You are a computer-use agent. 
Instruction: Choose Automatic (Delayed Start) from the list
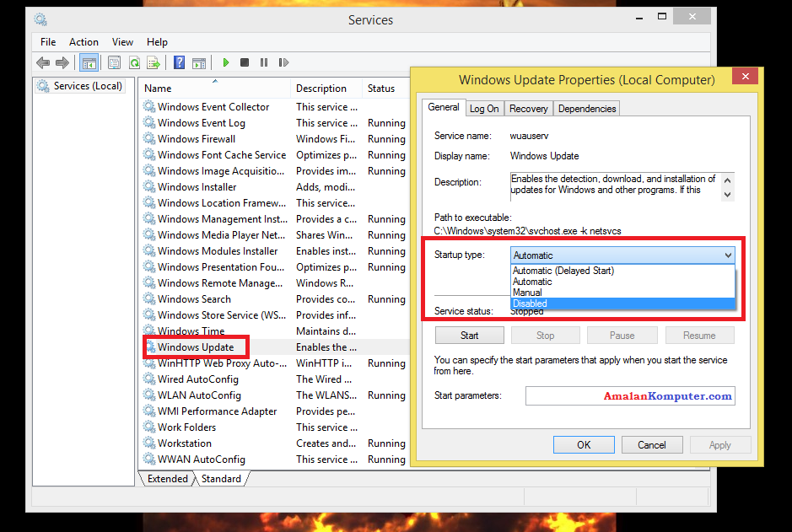(565, 270)
